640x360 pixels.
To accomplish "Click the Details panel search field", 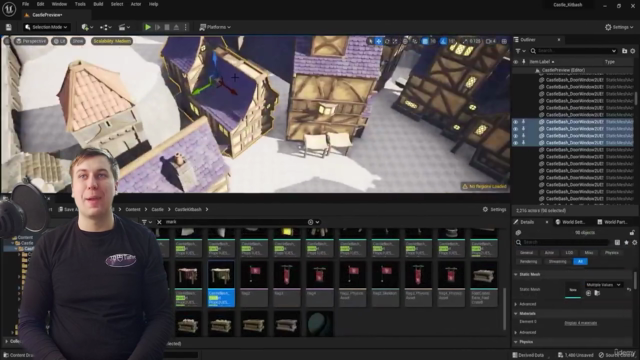I will click(563, 242).
